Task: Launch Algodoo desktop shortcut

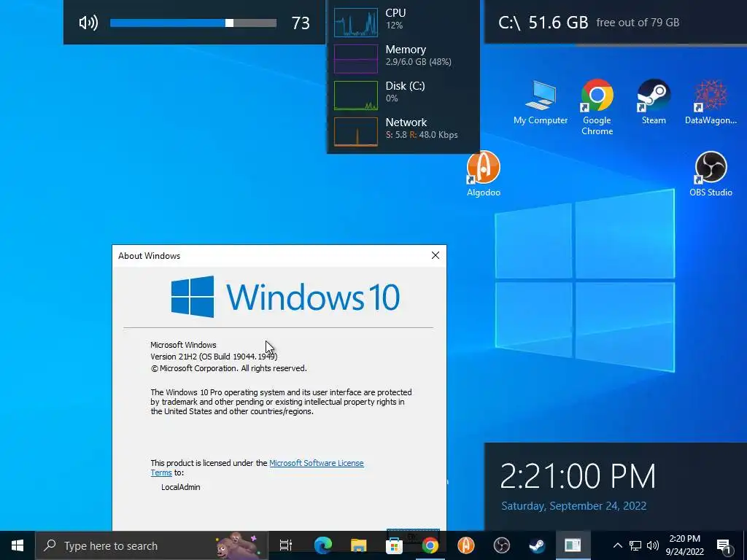Action: coord(484,174)
